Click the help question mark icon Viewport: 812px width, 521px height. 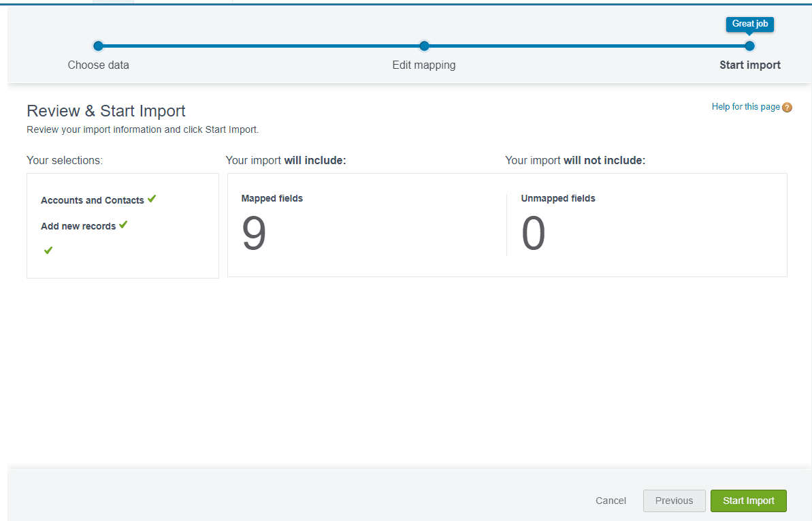pyautogui.click(x=787, y=107)
